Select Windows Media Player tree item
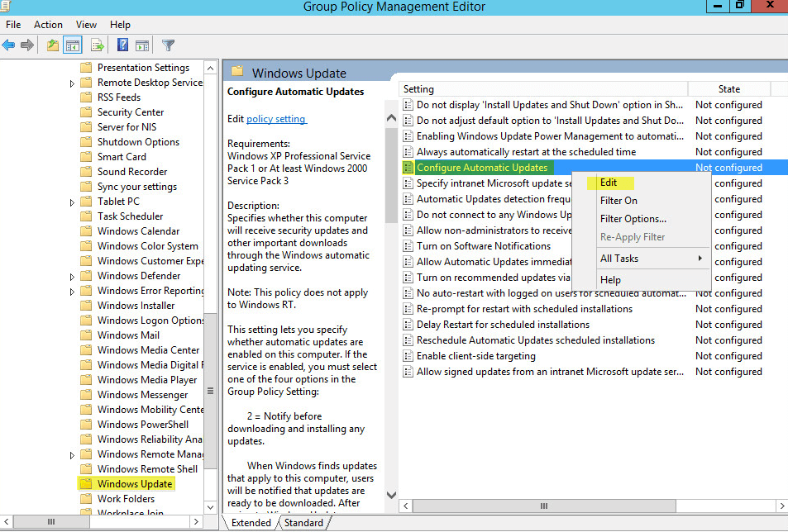This screenshot has height=532, width=788. [146, 380]
